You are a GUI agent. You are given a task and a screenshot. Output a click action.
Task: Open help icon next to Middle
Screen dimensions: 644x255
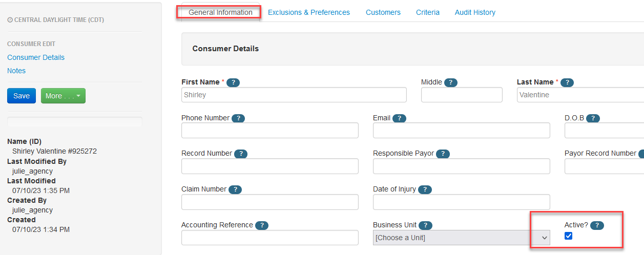click(x=451, y=82)
